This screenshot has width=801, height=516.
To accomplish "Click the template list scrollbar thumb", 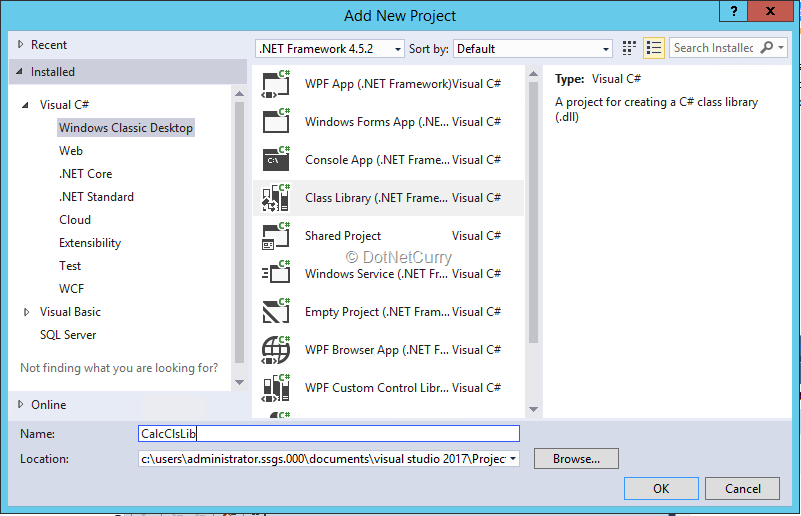I will pos(533,212).
